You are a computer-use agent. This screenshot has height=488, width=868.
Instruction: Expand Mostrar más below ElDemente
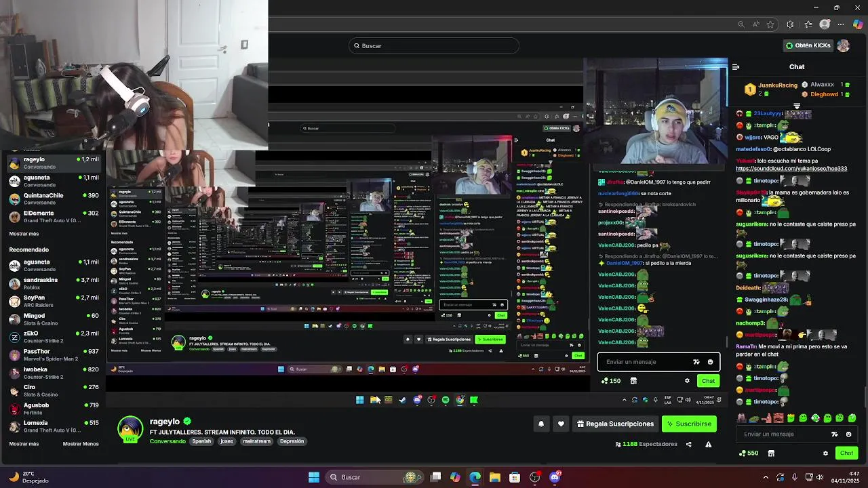tap(24, 234)
